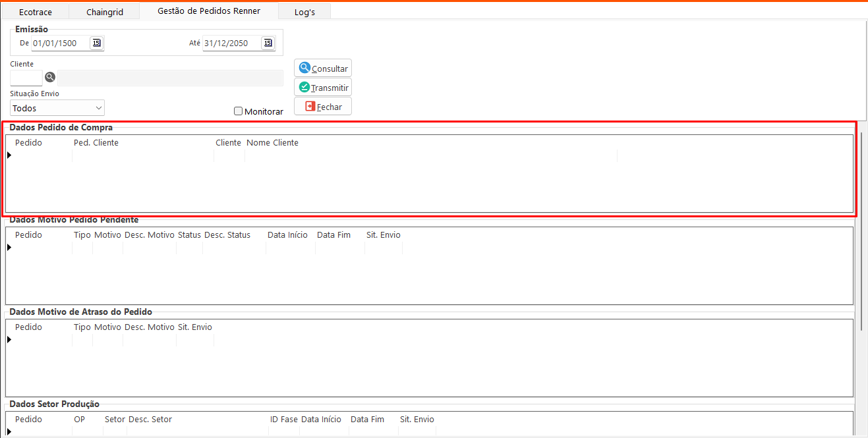This screenshot has height=438, width=868.
Task: Click the calendar icon beside the De date
Action: (97, 43)
